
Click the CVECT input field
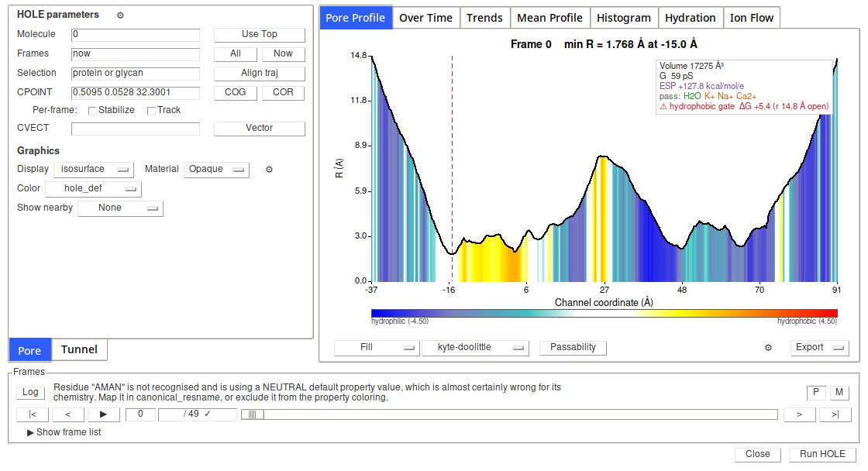click(x=136, y=129)
